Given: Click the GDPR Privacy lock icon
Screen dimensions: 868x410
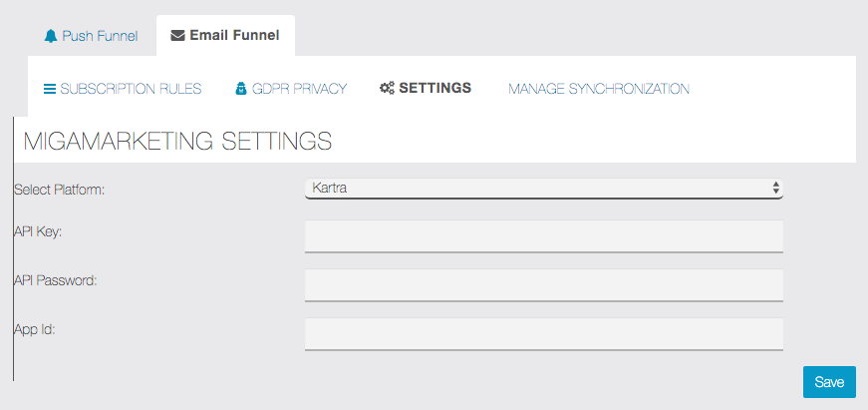Looking at the screenshot, I should click(240, 89).
